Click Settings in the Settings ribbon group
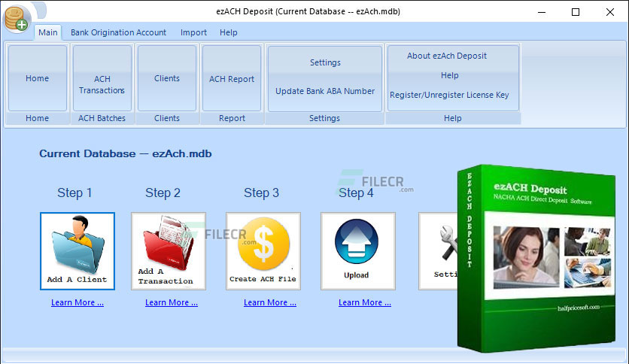Viewport: 629px width, 364px height. [325, 62]
